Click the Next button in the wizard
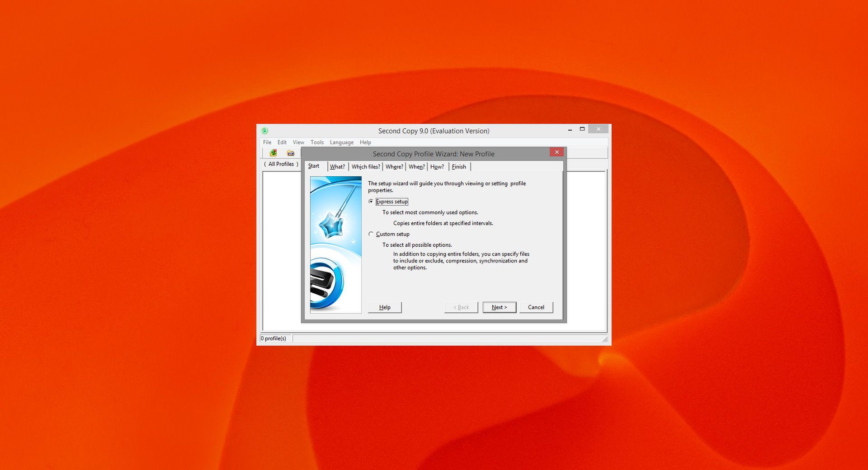868x470 pixels. [x=499, y=307]
